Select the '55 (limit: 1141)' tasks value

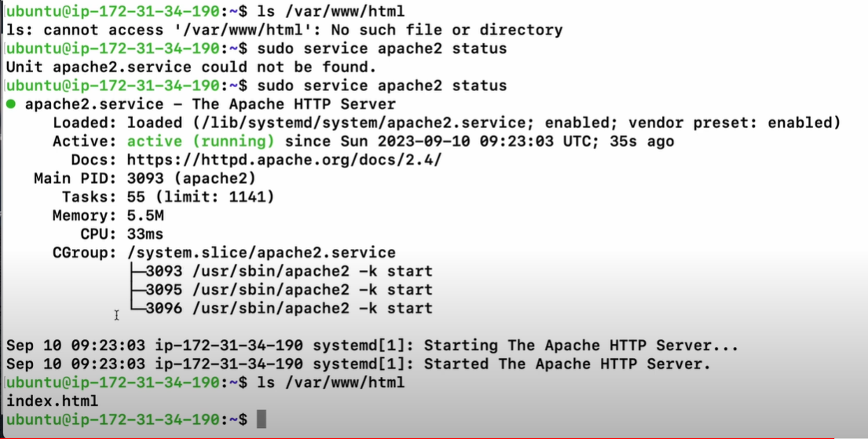coord(200,196)
